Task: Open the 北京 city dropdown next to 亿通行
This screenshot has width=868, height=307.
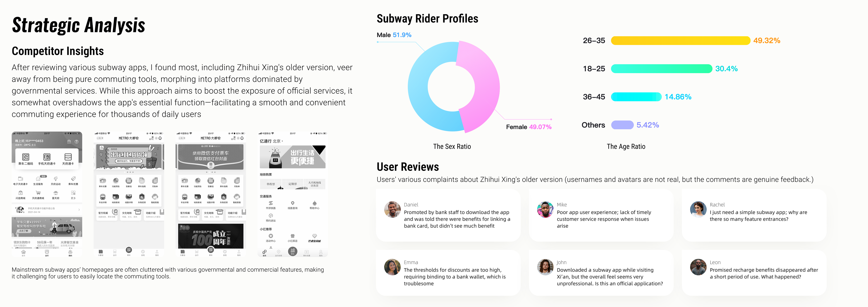Action: click(x=278, y=141)
